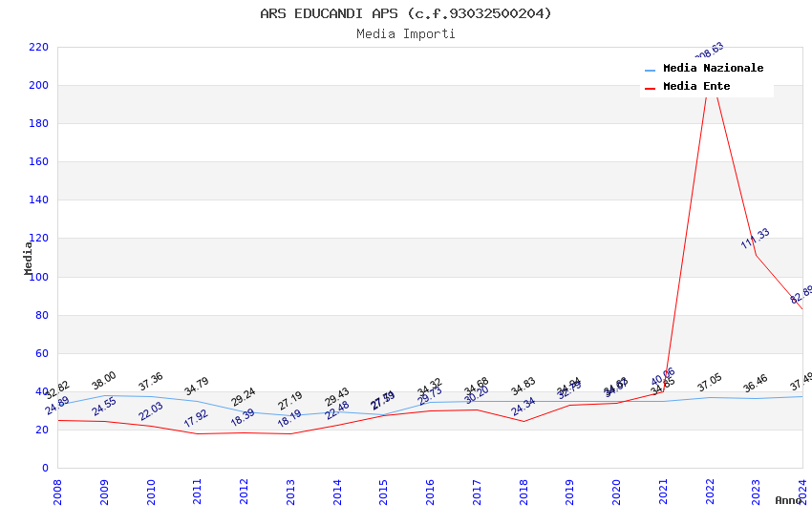This screenshot has width=812, height=525.
Task: Click the 18.39 data label for 2012
Action: tap(243, 417)
